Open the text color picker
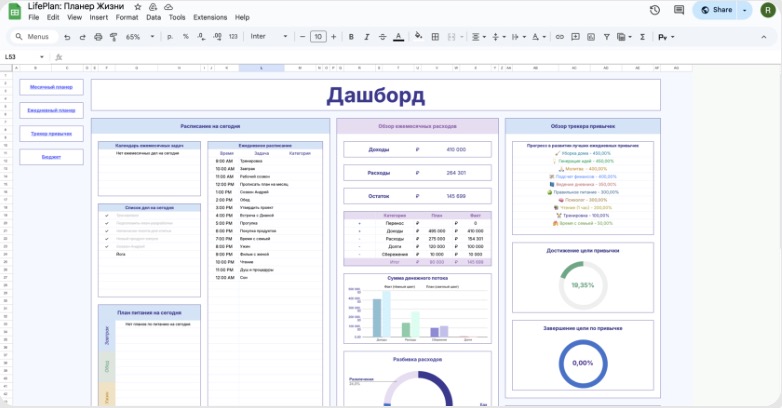The width and height of the screenshot is (782, 408). 398,37
